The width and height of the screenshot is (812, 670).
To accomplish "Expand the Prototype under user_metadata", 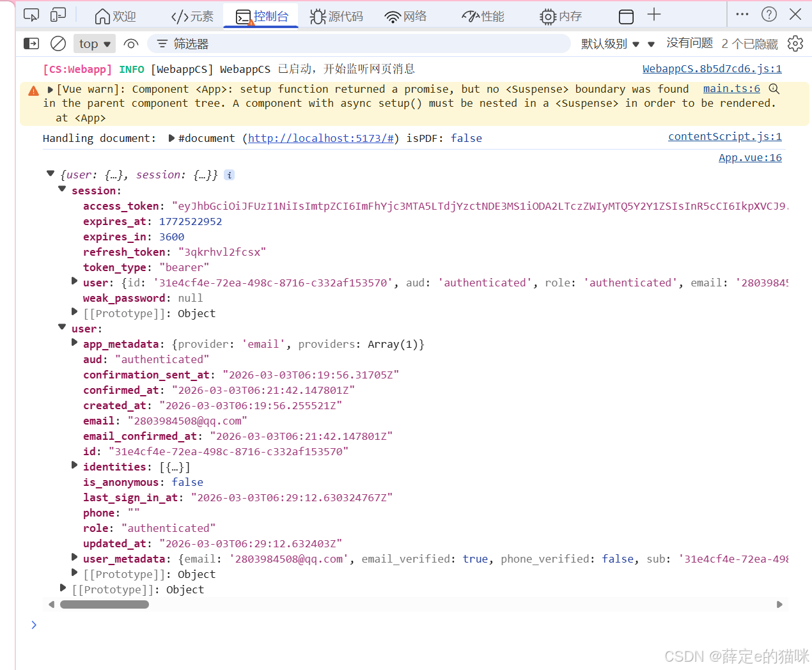I will (x=74, y=572).
